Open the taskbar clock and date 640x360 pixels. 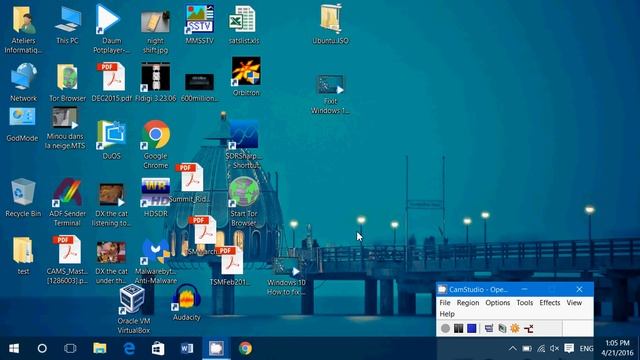pos(618,348)
